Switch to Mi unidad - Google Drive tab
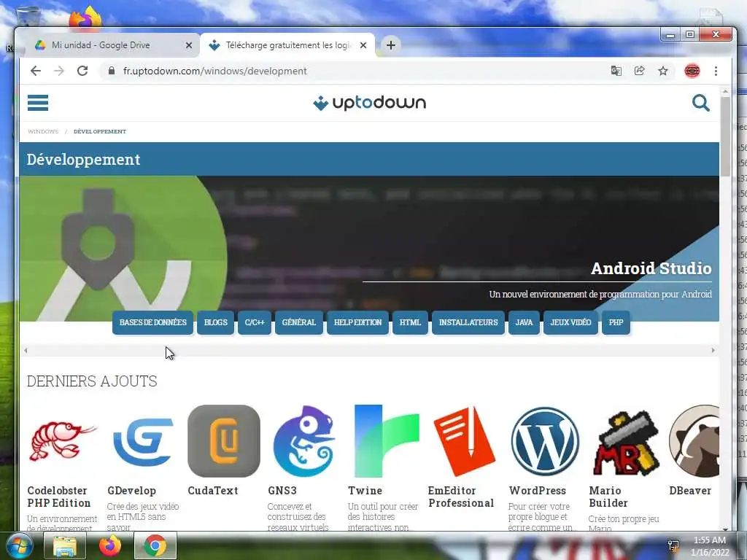747x560 pixels. (x=110, y=45)
